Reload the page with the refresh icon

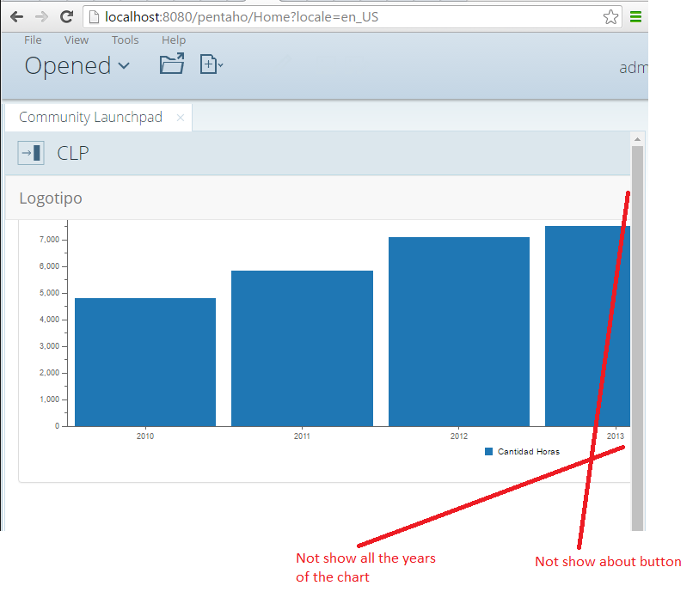pyautogui.click(x=66, y=17)
